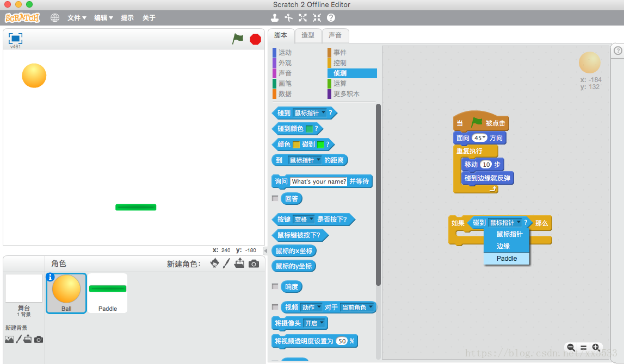Image resolution: width=624 pixels, height=364 pixels.
Task: Toggle the 视频 动作 monitor checkbox
Action: tap(275, 307)
